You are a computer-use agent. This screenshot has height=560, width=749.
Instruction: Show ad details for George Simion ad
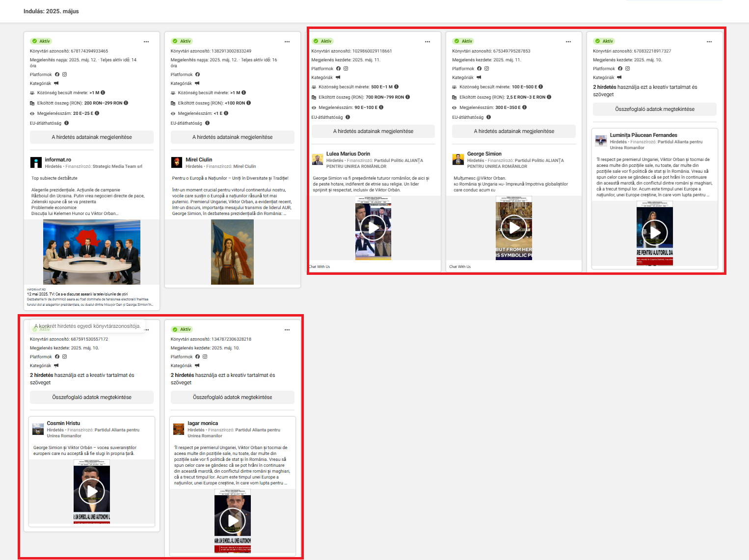(514, 132)
